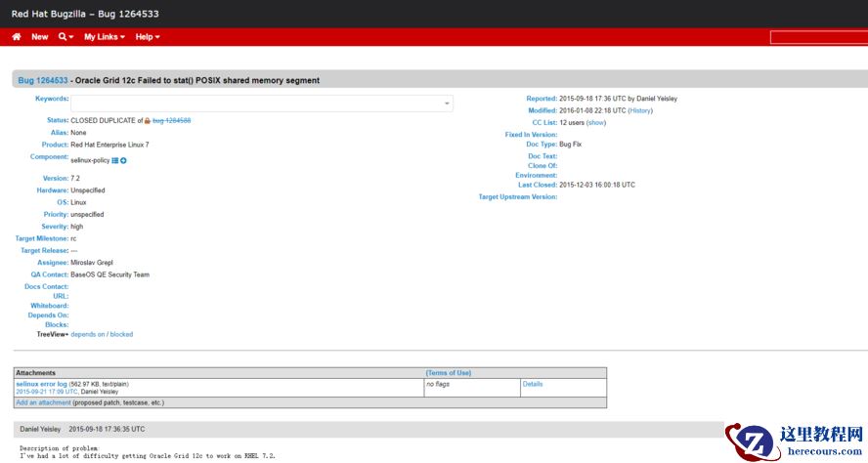
Task: Click the quick search box in red bar
Action: pos(819,37)
